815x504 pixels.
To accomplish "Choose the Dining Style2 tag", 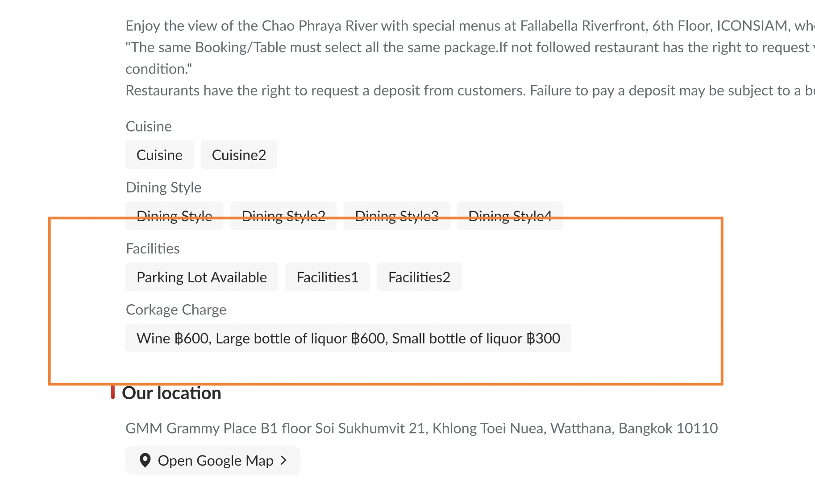I will pos(283,216).
